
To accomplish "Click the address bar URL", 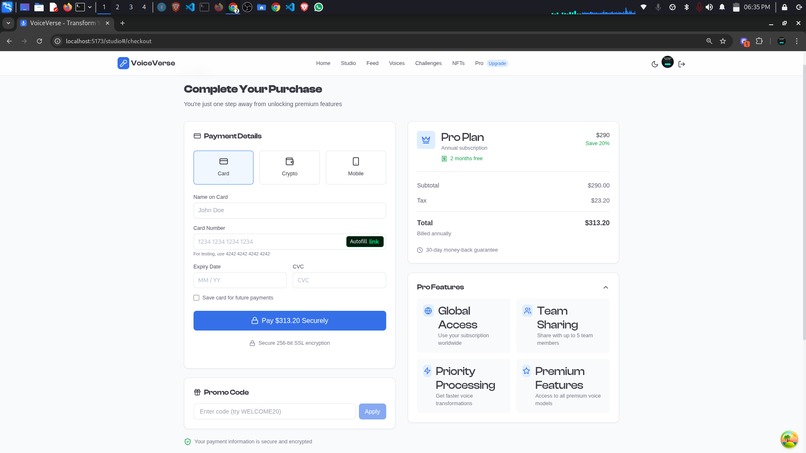I will click(108, 41).
